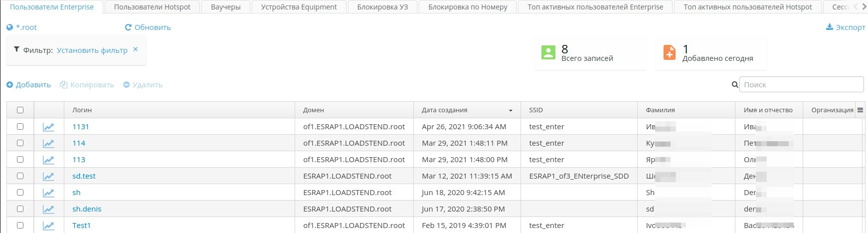Focus the Поиск search input field

tap(801, 85)
